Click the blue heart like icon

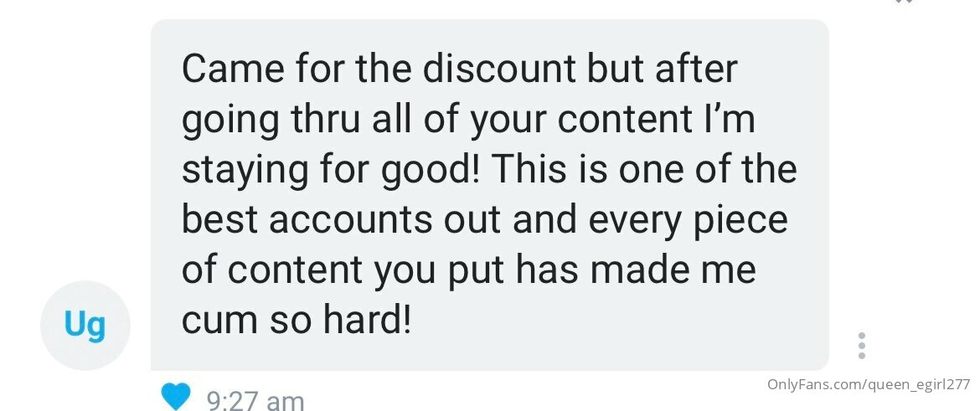click(176, 397)
